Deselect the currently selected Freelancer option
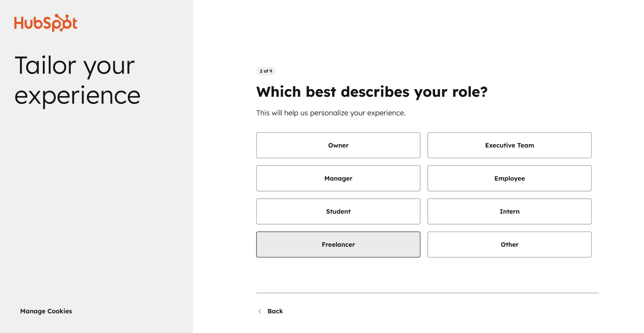 coord(338,244)
